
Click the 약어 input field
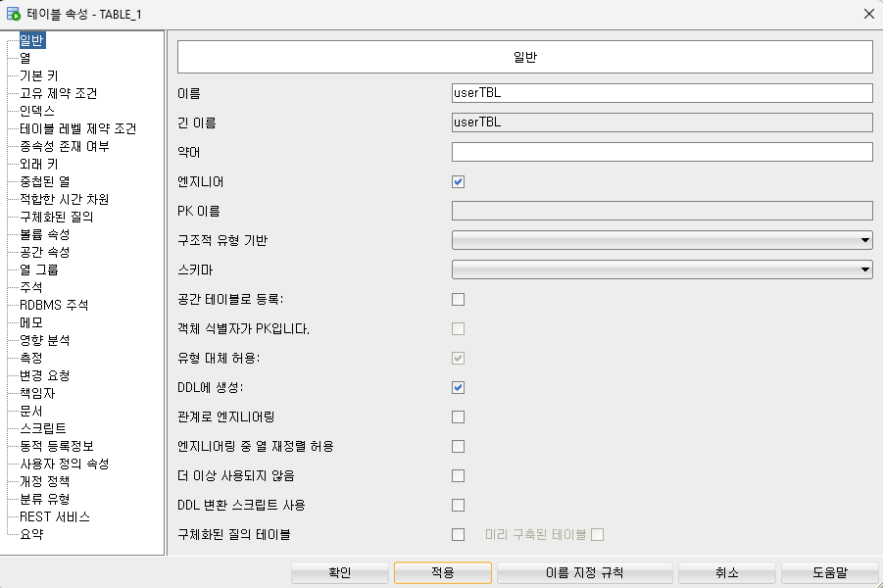point(662,152)
